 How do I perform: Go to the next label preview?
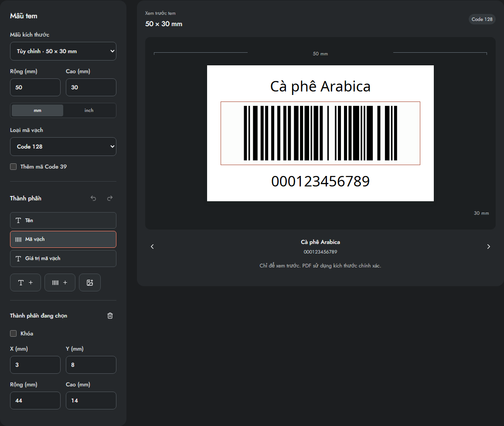coord(489,247)
